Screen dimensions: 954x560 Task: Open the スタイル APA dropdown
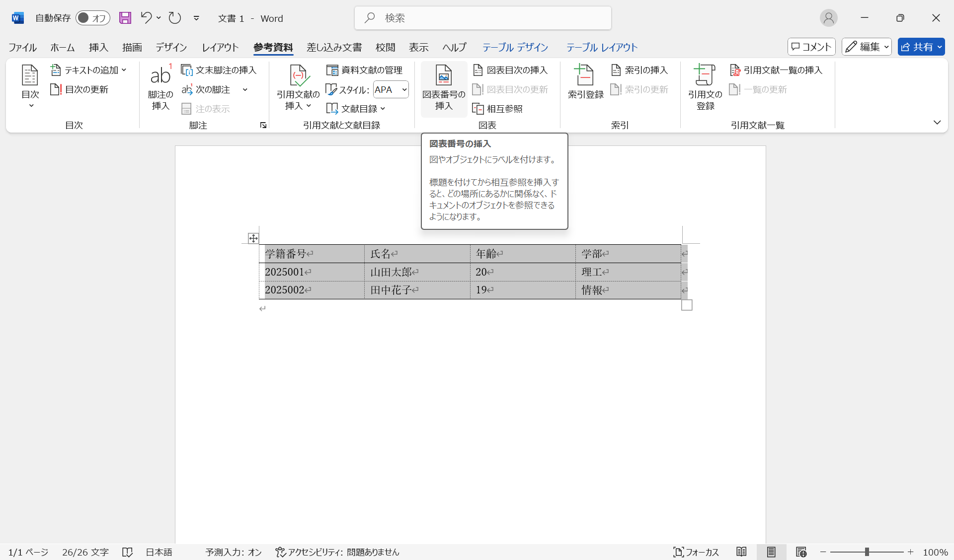click(x=391, y=89)
